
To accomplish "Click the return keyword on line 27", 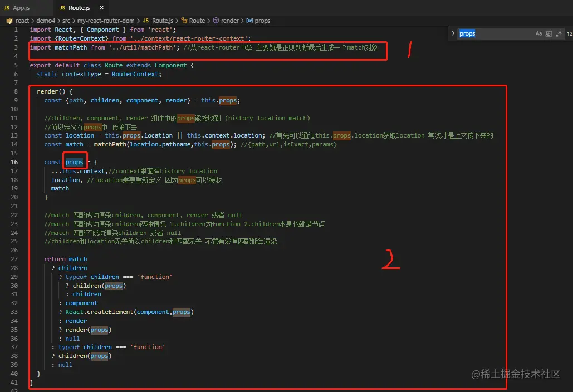I will [55, 259].
